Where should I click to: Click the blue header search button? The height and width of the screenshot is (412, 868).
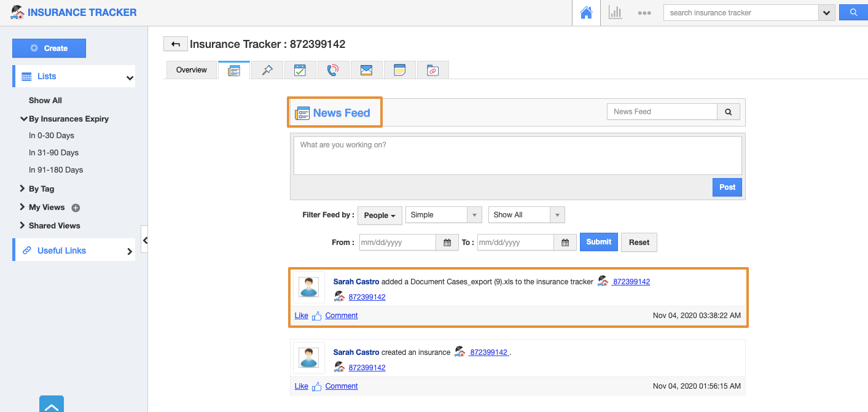point(853,12)
